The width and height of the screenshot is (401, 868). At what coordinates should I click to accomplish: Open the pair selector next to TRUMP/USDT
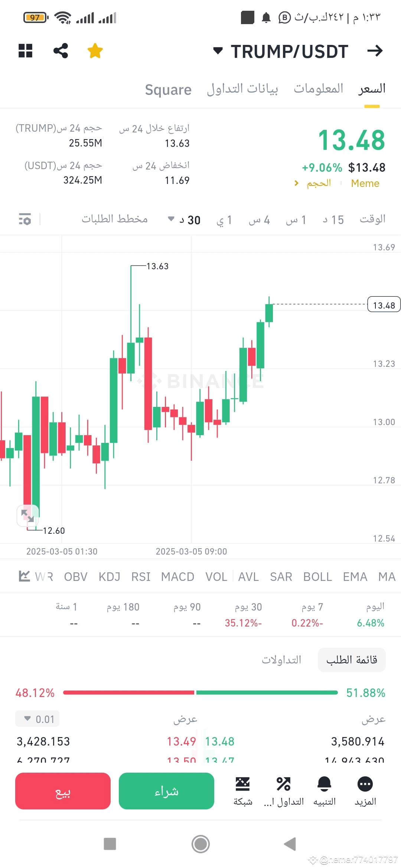pos(219,51)
